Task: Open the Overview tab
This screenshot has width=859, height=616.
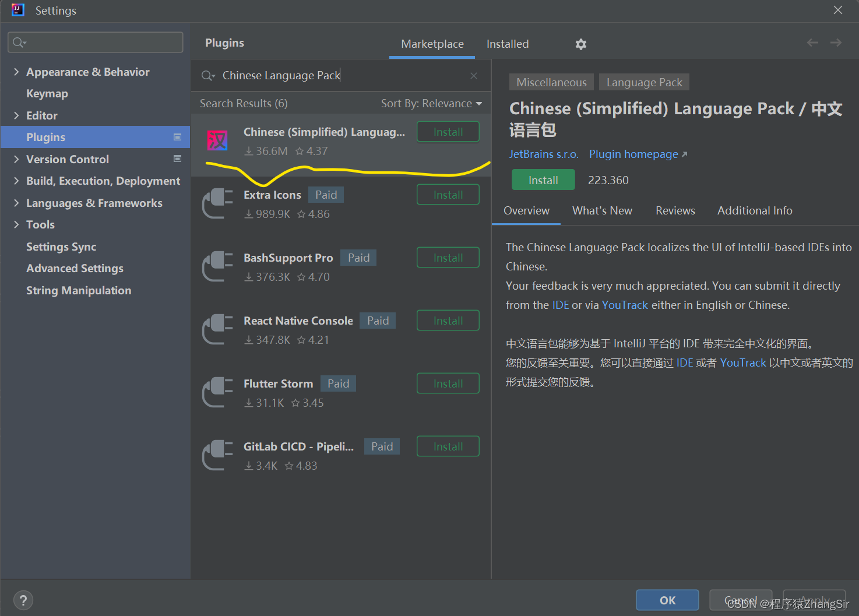Action: 526,210
